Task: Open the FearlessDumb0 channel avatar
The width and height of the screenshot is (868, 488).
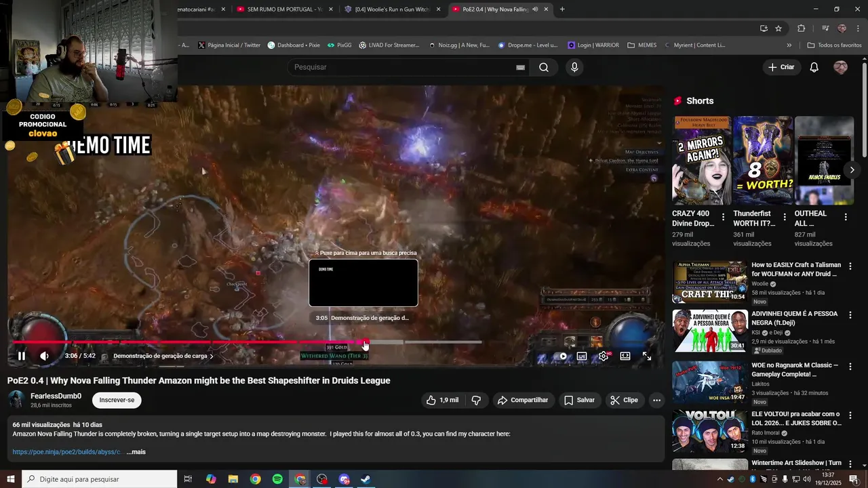Action: point(16,400)
